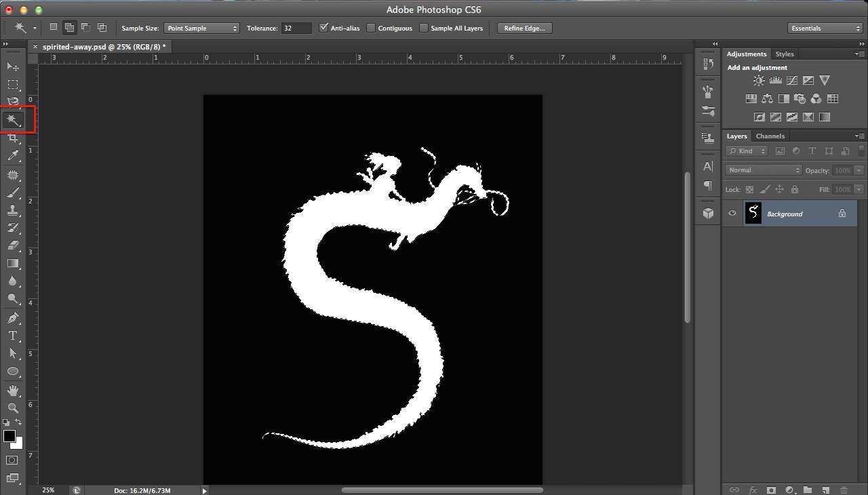Image resolution: width=868 pixels, height=495 pixels.
Task: Enable Sample All Layers checkbox
Action: click(424, 28)
